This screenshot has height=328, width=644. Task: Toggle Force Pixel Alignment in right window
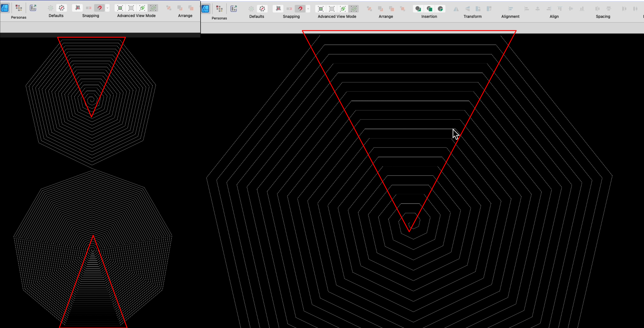coord(278,9)
